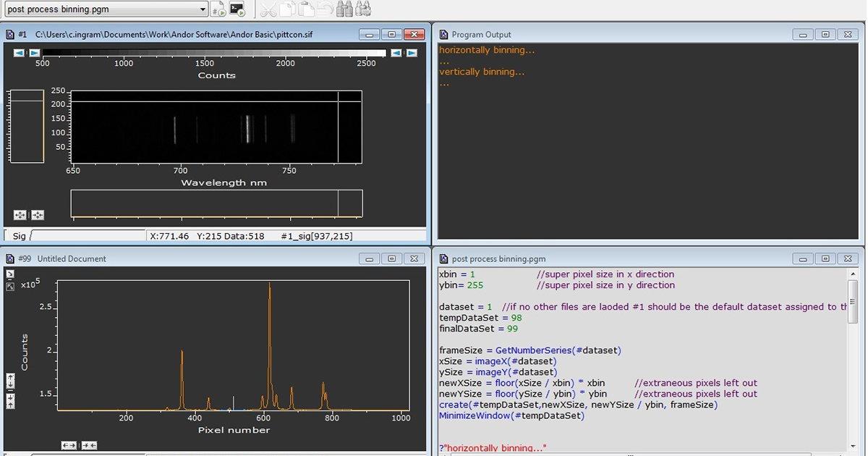Viewport: 868px width, 456px height.
Task: Click the Find Next binoculars icon
Action: (x=363, y=9)
